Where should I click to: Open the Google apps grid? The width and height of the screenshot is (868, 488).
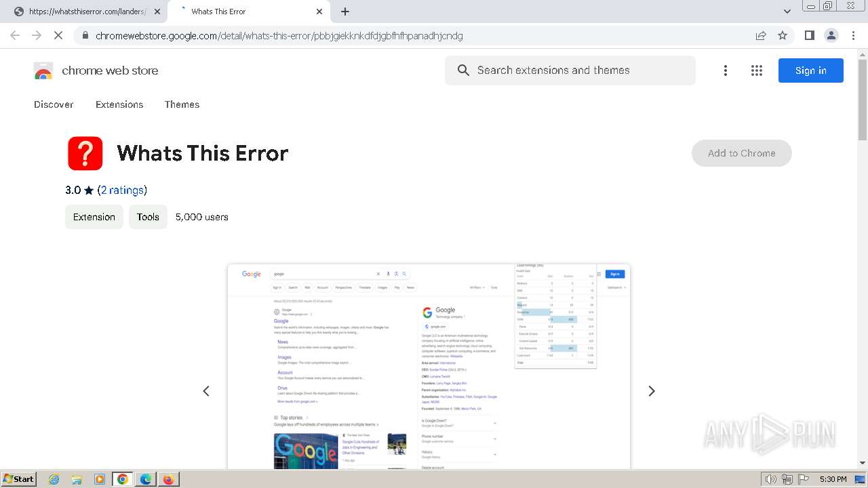coord(757,70)
